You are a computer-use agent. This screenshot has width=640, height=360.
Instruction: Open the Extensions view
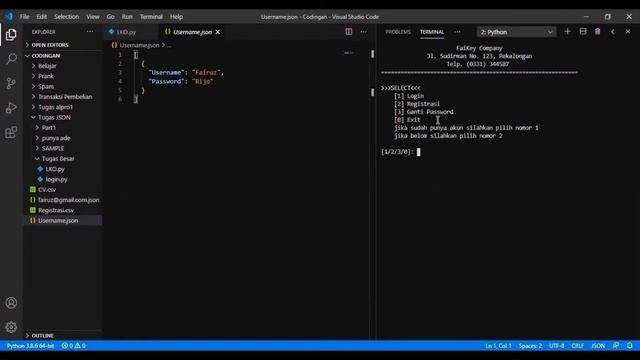[11, 132]
